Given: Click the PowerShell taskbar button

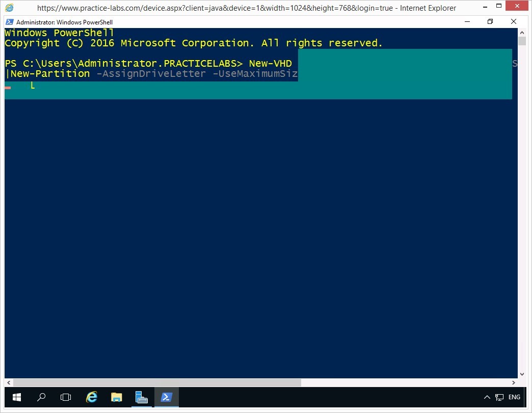Looking at the screenshot, I should coord(167,397).
